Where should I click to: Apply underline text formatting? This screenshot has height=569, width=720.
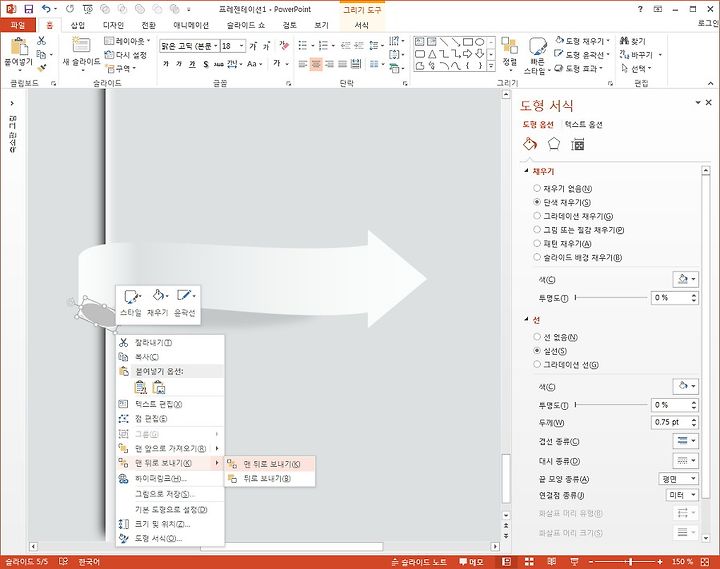point(192,64)
